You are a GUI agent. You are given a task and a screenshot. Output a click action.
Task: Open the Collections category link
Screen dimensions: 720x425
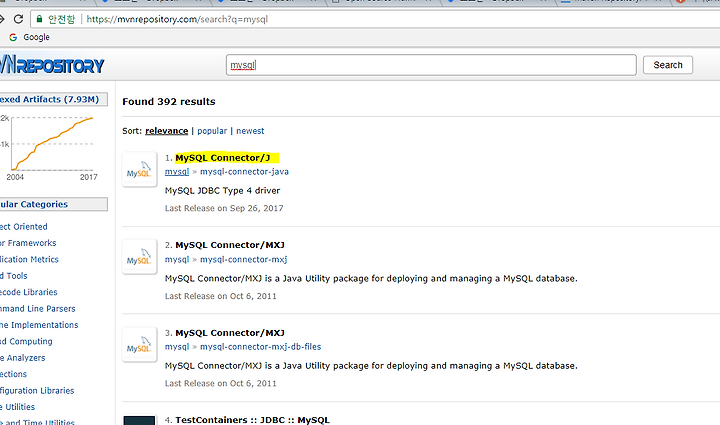[13, 374]
